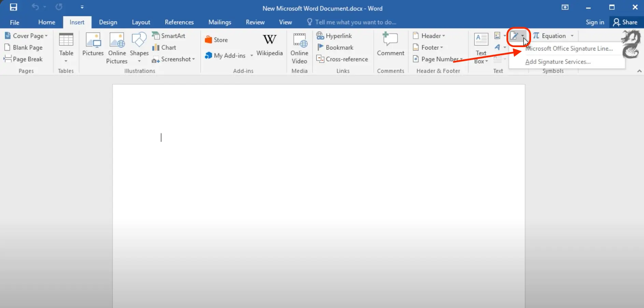Click the Online Video icon
The image size is (644, 308).
299,48
